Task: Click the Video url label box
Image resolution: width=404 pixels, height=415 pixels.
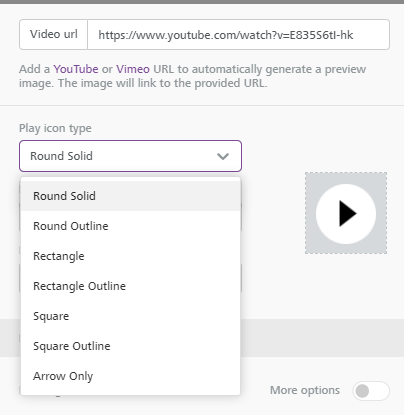Action: 54,35
